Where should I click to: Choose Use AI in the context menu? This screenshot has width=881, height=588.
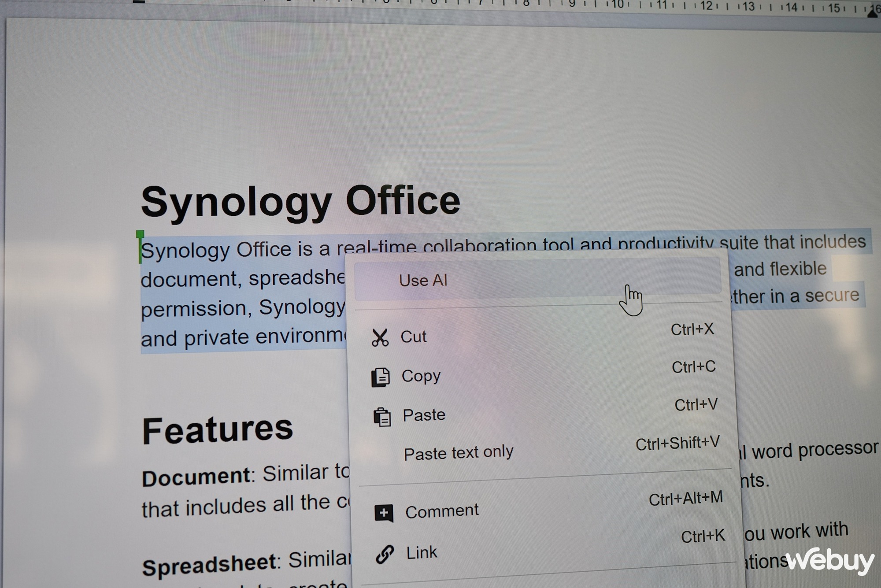[x=537, y=279]
